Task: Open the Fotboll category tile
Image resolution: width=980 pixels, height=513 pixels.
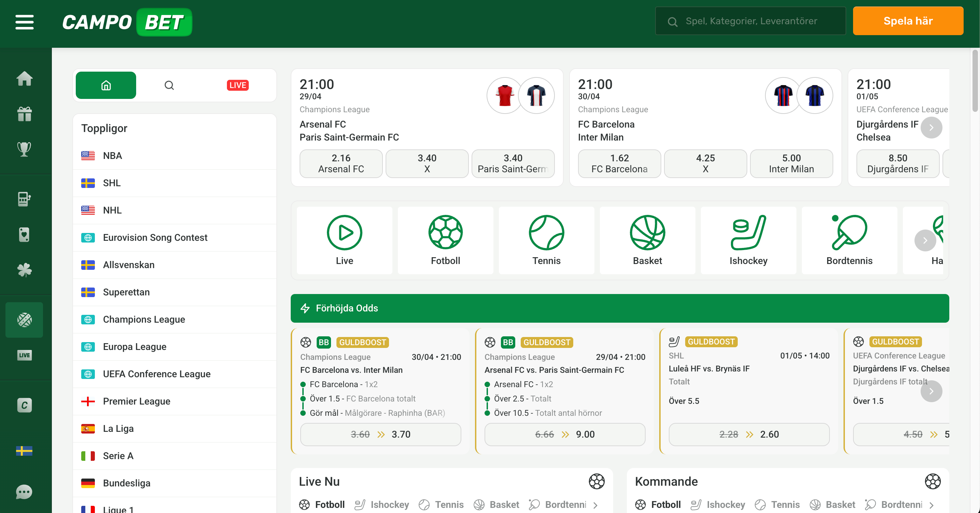Action: 446,240
